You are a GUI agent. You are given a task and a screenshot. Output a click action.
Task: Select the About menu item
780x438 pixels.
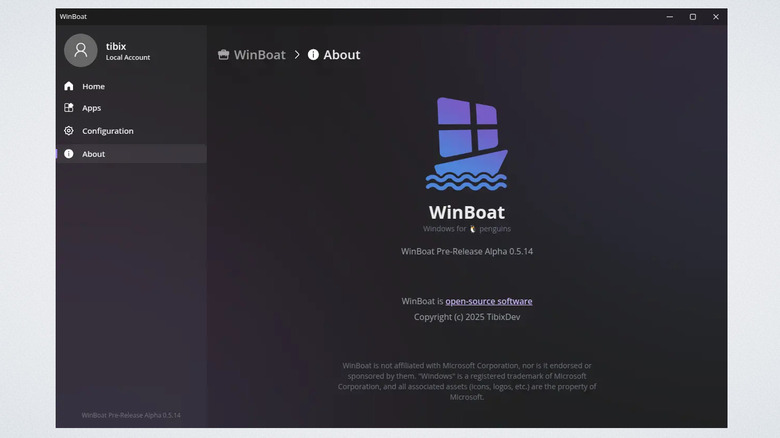[131, 154]
